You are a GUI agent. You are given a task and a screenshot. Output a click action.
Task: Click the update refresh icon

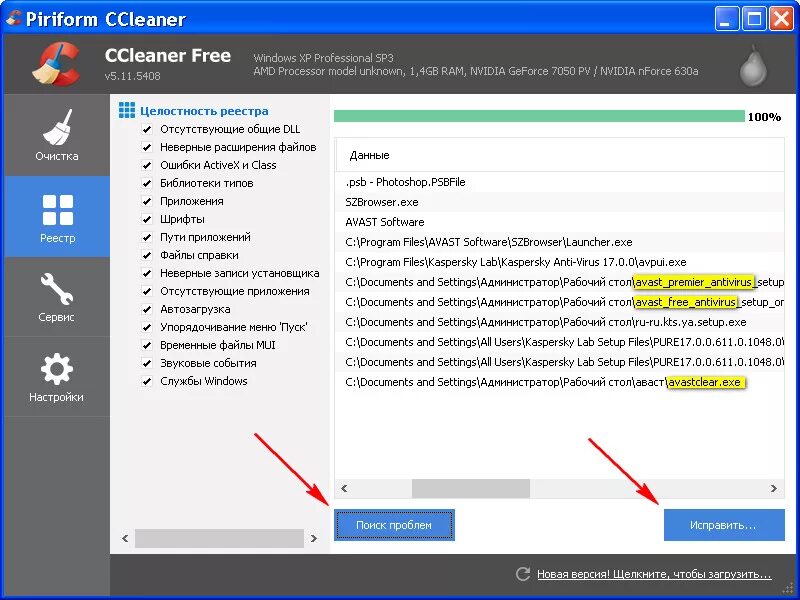pos(522,574)
